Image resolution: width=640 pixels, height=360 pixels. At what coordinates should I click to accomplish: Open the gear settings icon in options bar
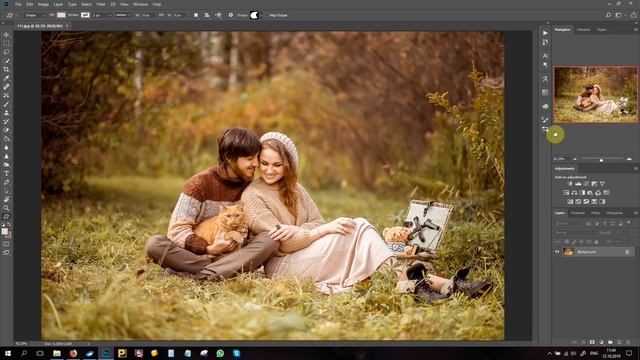(231, 15)
